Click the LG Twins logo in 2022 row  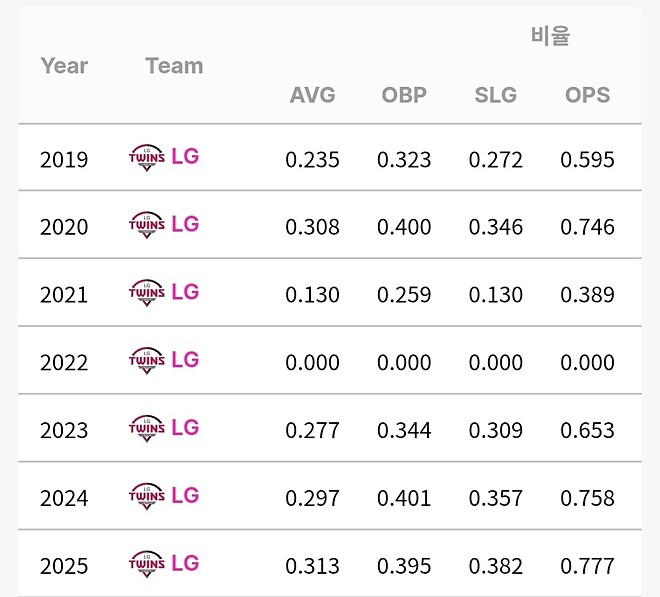click(147, 361)
